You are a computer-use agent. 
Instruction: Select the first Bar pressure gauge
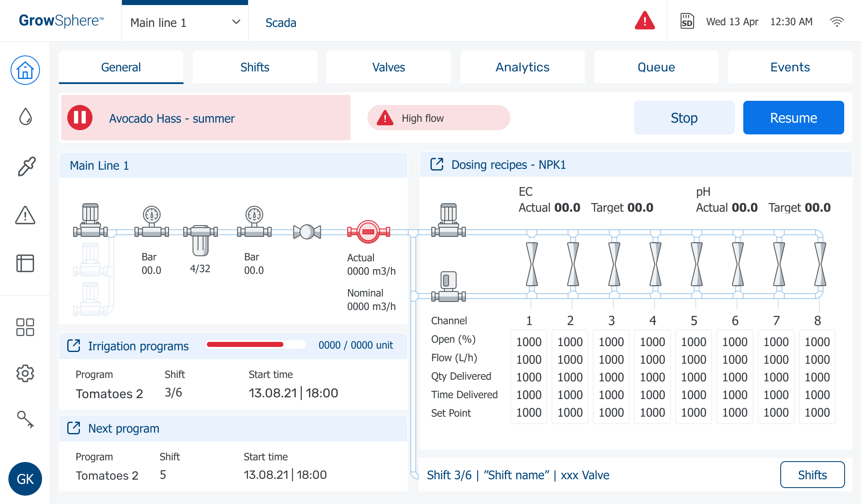[152, 221]
